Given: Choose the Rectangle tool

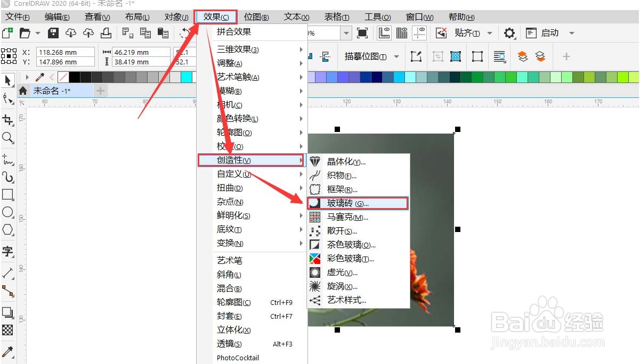Looking at the screenshot, I should (7, 195).
